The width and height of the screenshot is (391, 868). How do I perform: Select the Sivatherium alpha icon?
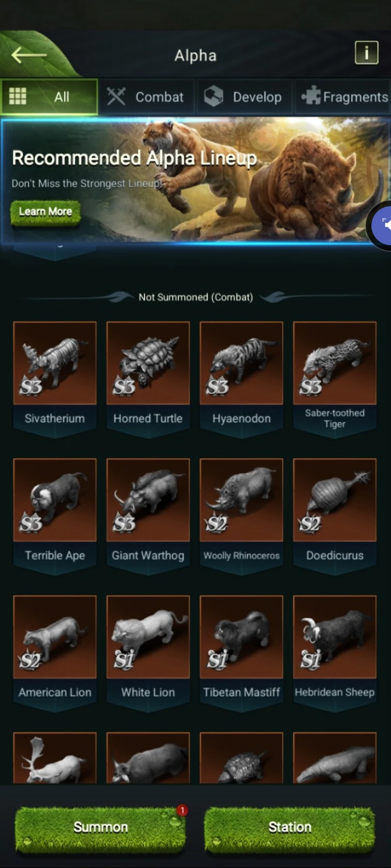[55, 363]
